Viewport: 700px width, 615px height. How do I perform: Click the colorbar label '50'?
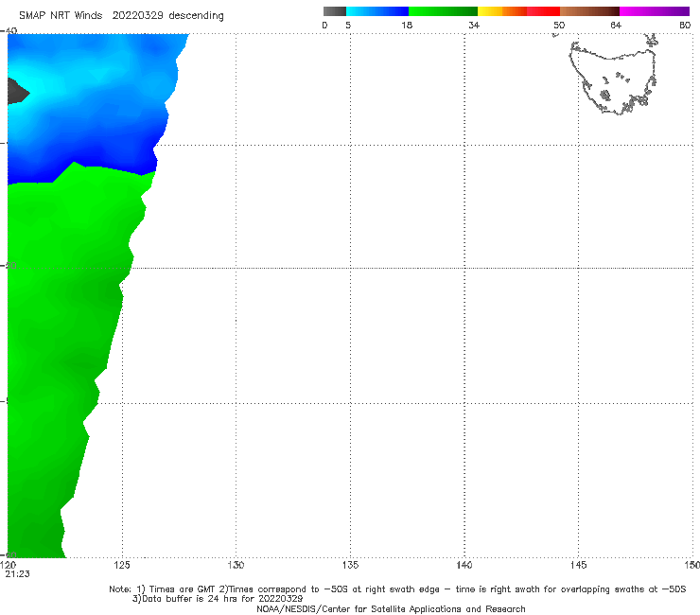point(559,26)
